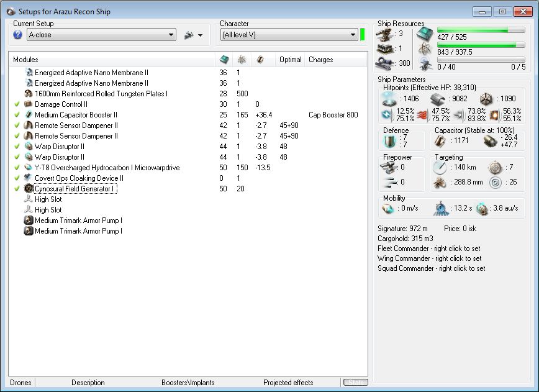The width and height of the screenshot is (539, 392).
Task: Click the turret firepower icon
Action: pos(389,168)
